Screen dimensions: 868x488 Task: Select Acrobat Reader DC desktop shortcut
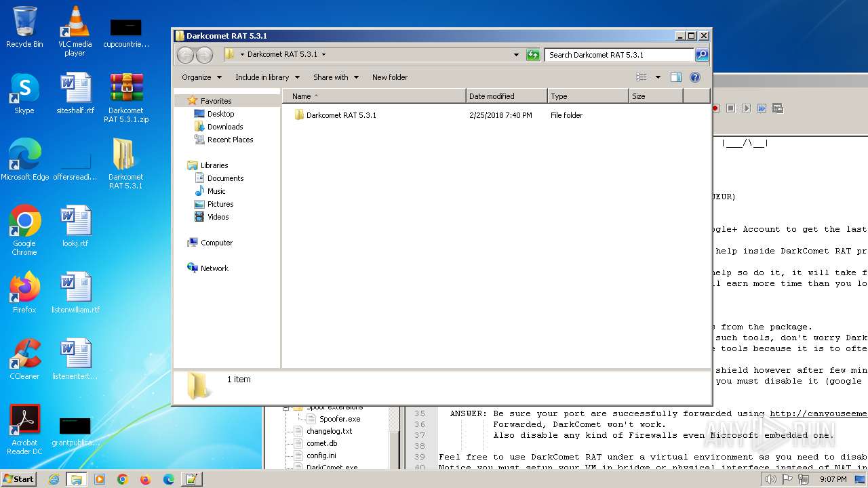point(24,430)
